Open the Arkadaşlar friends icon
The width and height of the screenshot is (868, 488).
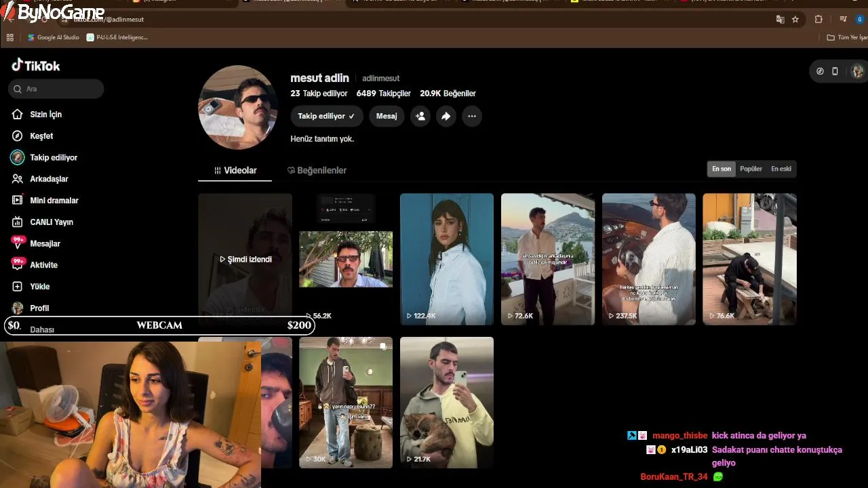(18, 179)
